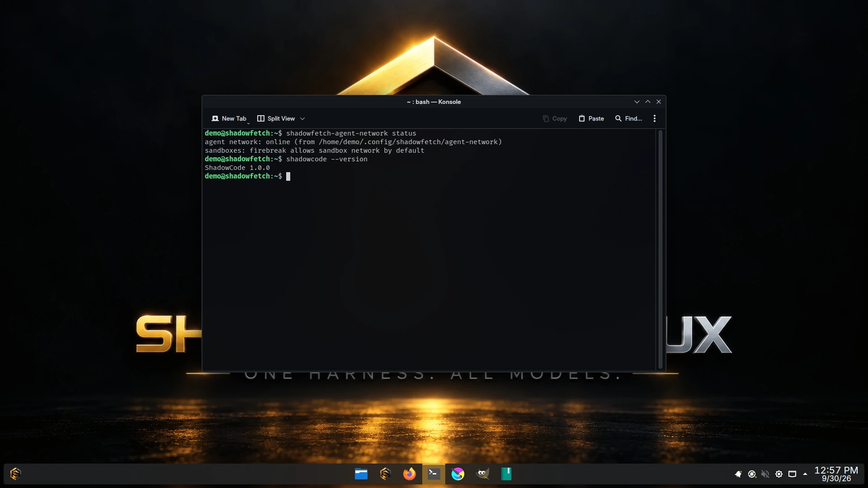Open the Find search bar
The height and width of the screenshot is (488, 868).
(628, 118)
